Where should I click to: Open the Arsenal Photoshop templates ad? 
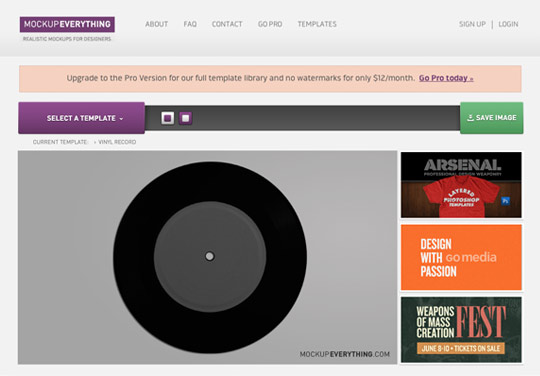[x=461, y=185]
